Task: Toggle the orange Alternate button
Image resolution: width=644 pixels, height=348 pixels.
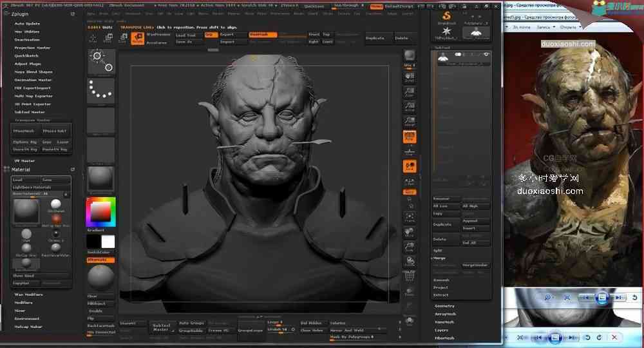Action: (x=101, y=260)
